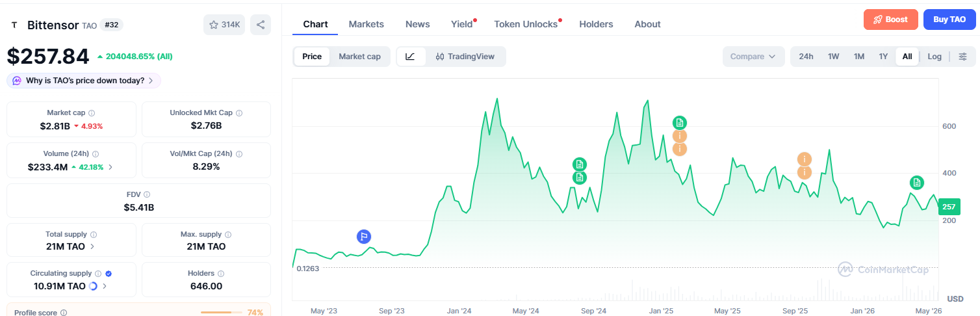Screen dimensions: 980x316
Task: Click the FDV info icon
Action: pyautogui.click(x=147, y=194)
